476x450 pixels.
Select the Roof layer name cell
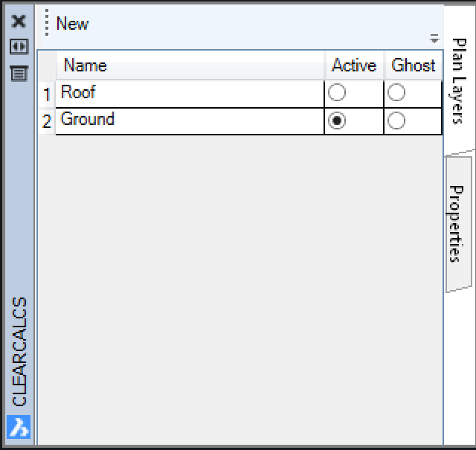(x=190, y=94)
